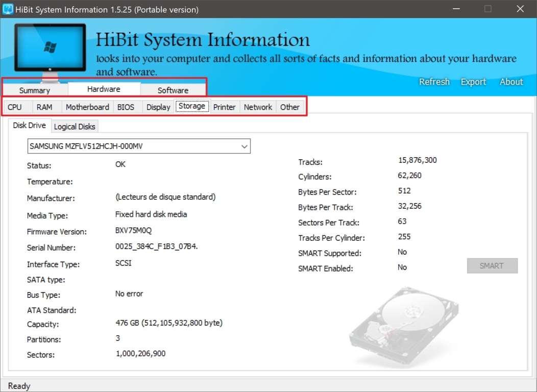Switch to the Summary tab
The height and width of the screenshot is (392, 537).
point(35,90)
